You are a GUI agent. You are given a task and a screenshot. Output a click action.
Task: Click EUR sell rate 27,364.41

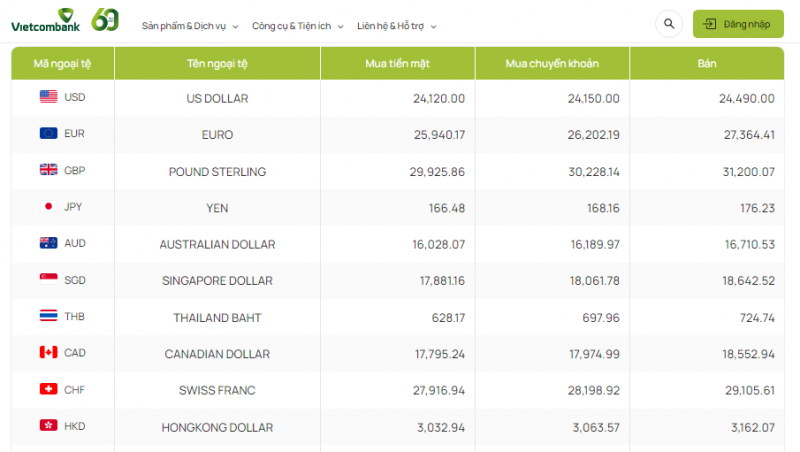pos(749,135)
